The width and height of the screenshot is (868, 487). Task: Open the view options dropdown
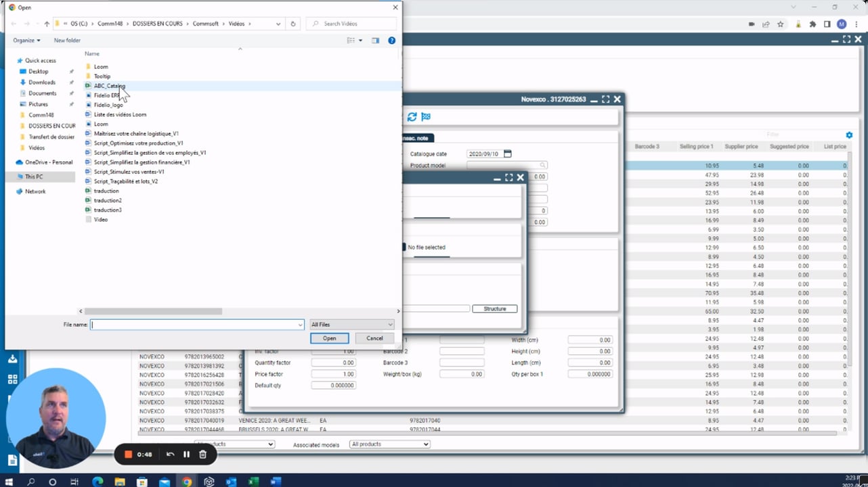click(360, 41)
